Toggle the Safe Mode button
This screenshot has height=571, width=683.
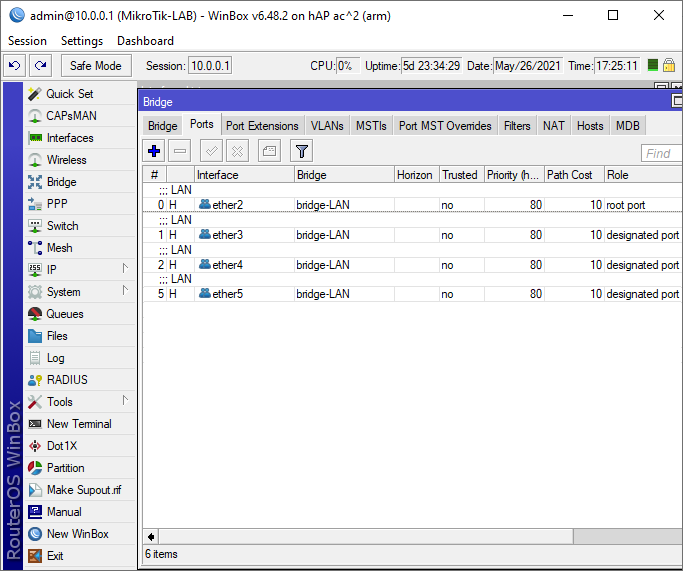coord(96,66)
